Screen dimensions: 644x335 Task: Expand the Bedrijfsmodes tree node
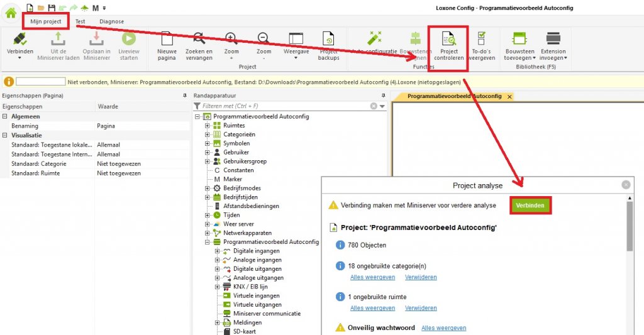(x=208, y=189)
